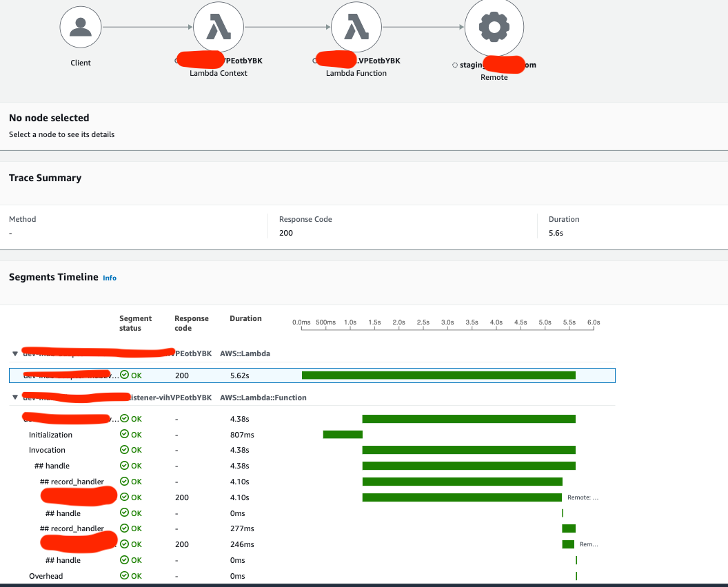Click the Trace Summary heading
The height and width of the screenshot is (587, 728).
pyautogui.click(x=45, y=178)
